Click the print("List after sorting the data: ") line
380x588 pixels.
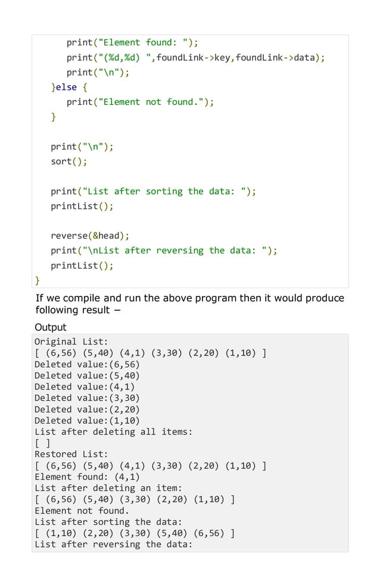pyautogui.click(x=154, y=191)
